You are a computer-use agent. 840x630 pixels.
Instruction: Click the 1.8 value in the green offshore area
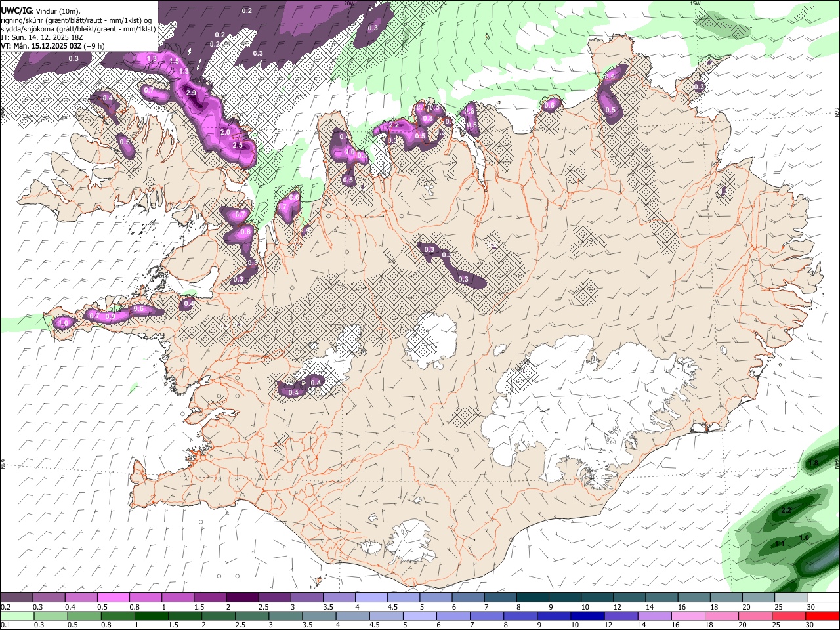tap(814, 463)
